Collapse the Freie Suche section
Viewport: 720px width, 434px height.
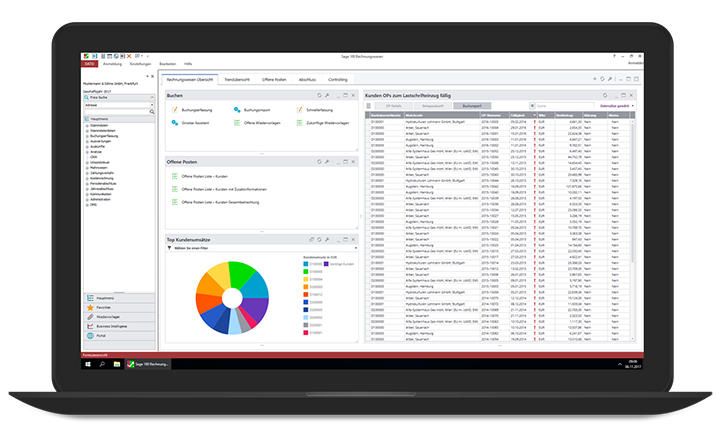[x=152, y=97]
